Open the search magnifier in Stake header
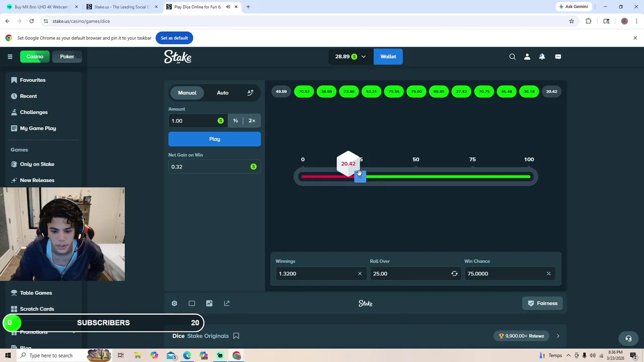The height and width of the screenshot is (362, 644). pos(512,57)
